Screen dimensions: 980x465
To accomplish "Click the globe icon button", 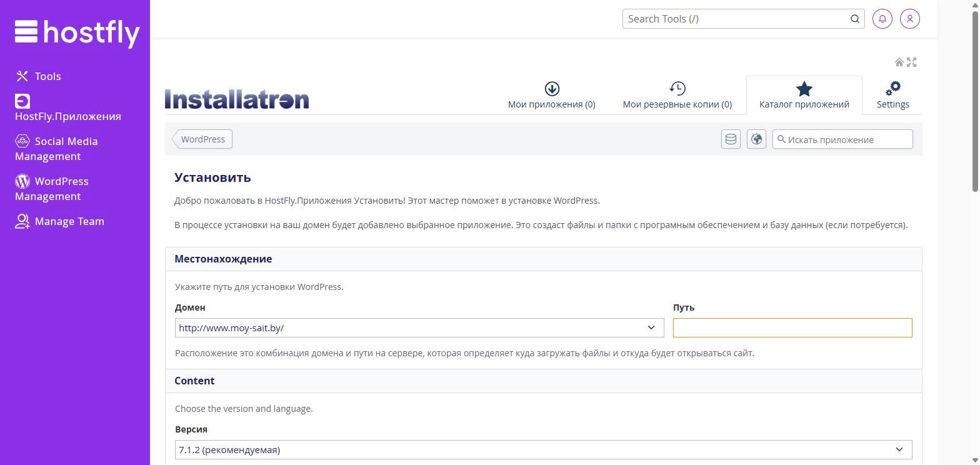I will (x=756, y=139).
